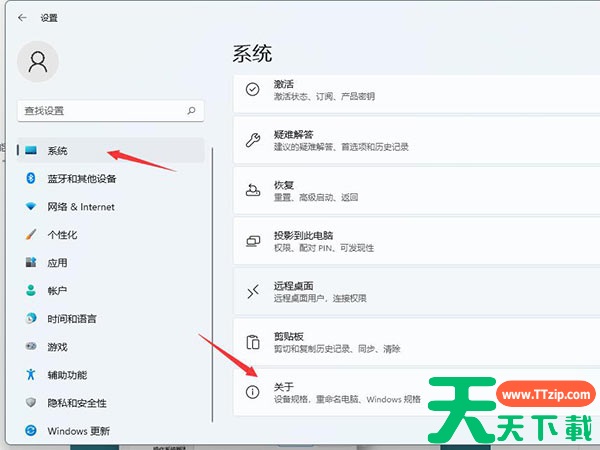The height and width of the screenshot is (450, 600).
Task: Open 隐私和安全性 in the sidebar
Action: point(111,403)
